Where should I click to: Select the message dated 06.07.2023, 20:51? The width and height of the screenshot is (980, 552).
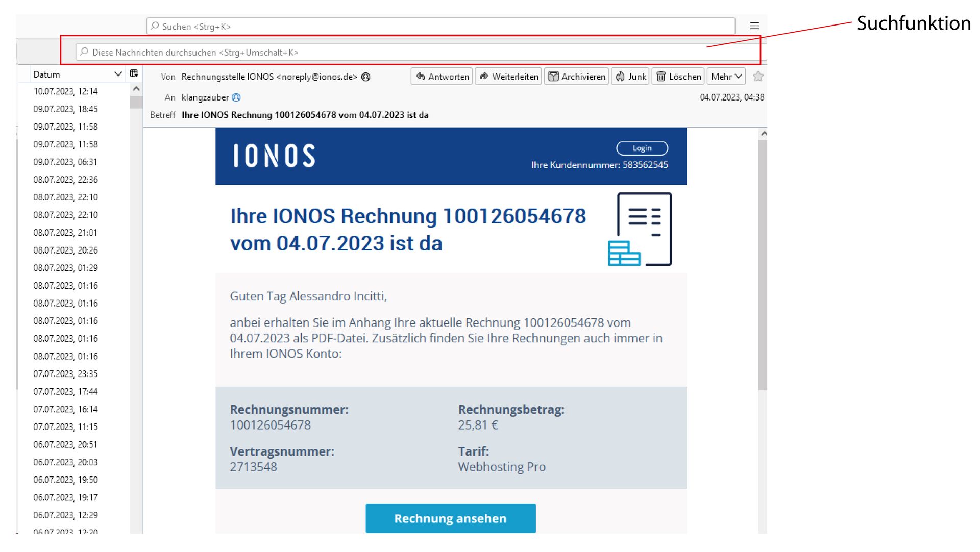point(66,445)
